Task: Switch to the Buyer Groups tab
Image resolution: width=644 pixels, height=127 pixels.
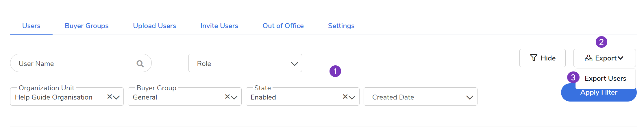Action: click(x=86, y=26)
